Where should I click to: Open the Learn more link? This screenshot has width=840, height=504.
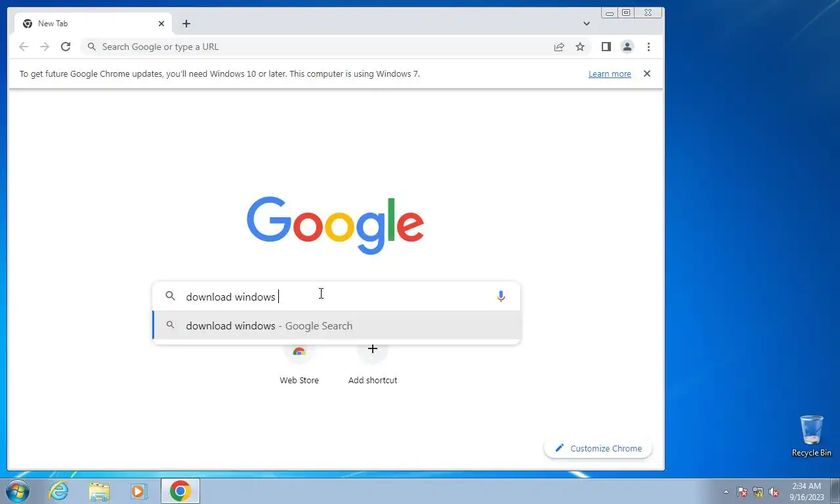coord(610,74)
